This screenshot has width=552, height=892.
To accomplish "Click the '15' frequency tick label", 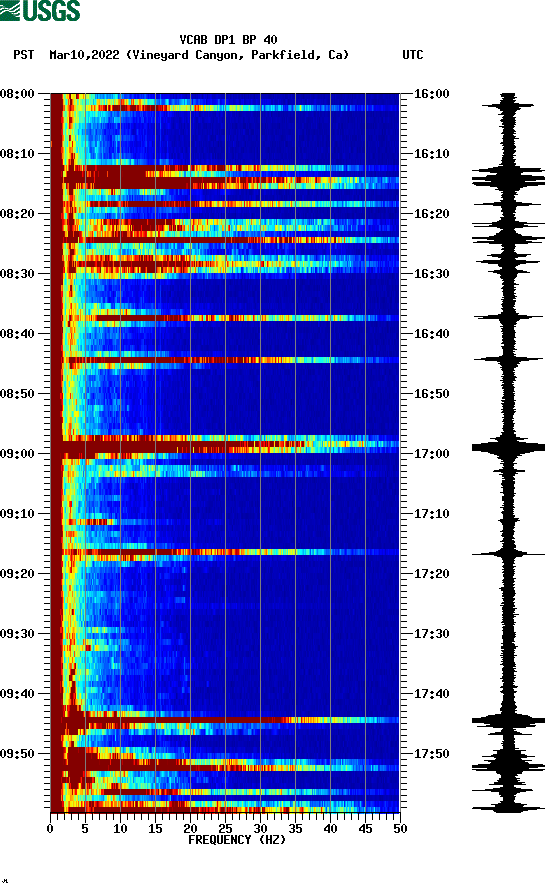I will 155,829.
